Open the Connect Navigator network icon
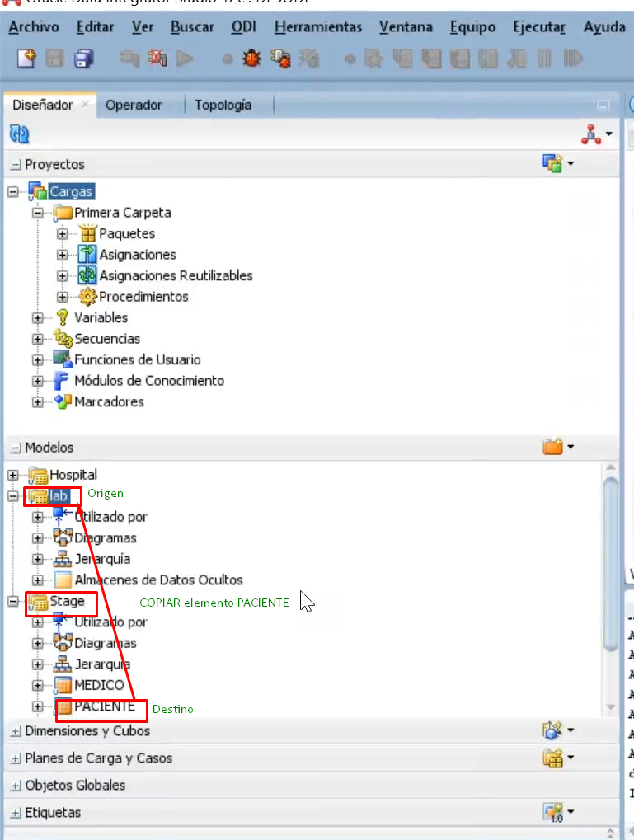This screenshot has width=634, height=840. point(591,134)
